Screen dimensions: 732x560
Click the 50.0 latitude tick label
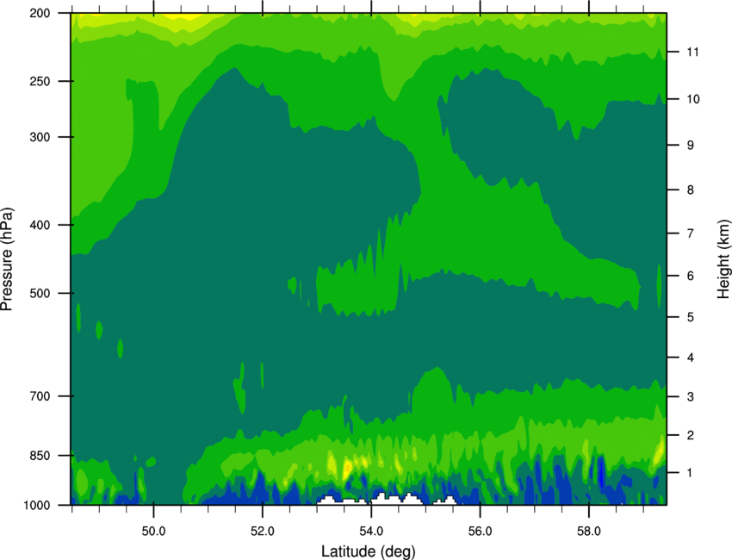[x=153, y=532]
